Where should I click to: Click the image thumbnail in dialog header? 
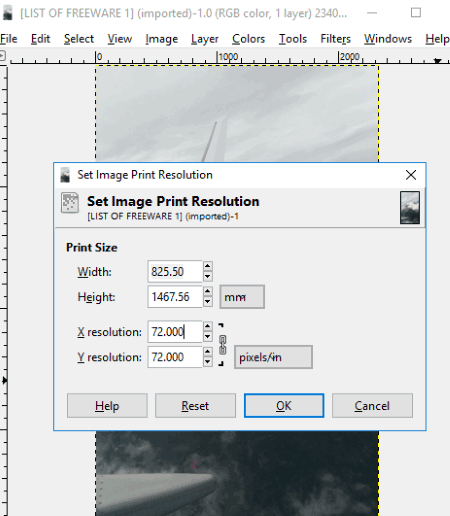(x=410, y=208)
